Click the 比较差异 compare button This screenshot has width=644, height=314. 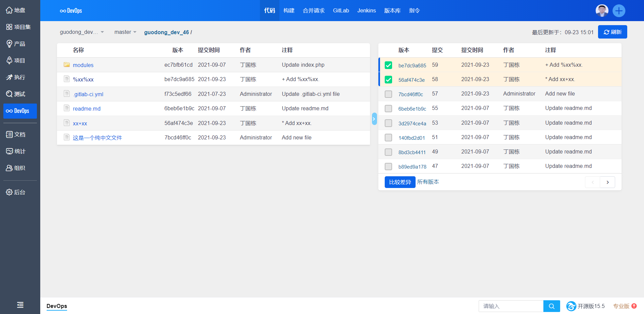pos(400,182)
